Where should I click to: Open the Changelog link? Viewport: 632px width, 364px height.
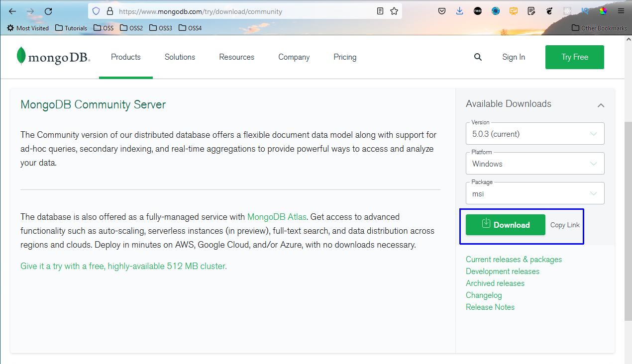[484, 295]
